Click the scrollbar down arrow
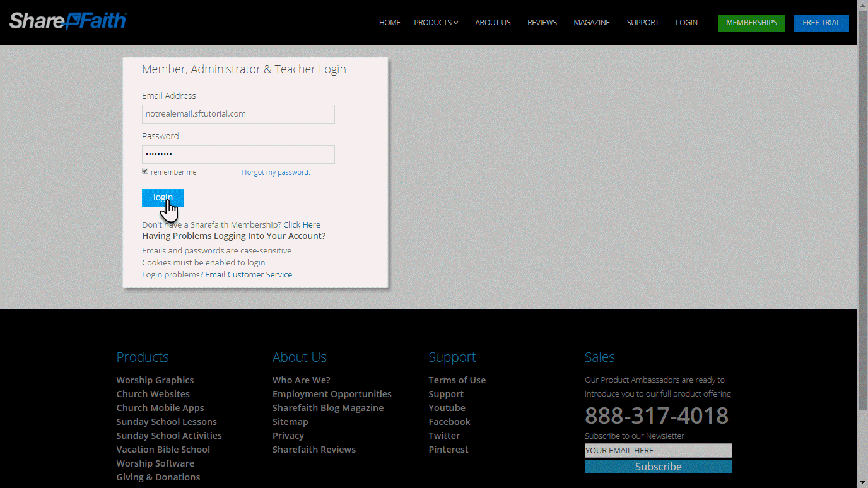This screenshot has width=868, height=488. pyautogui.click(x=863, y=483)
